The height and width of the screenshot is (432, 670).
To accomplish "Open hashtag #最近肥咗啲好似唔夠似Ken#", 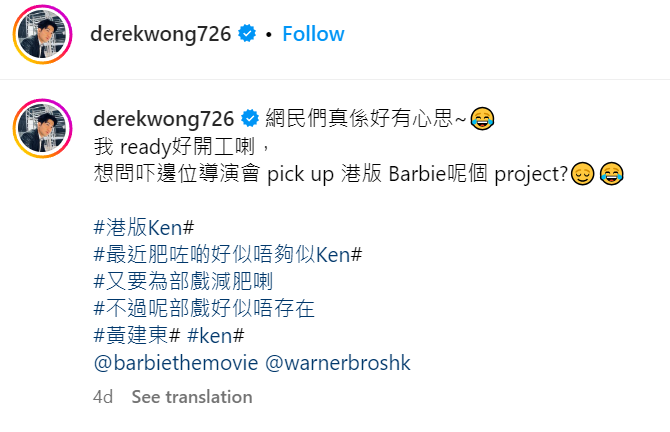I will [228, 255].
